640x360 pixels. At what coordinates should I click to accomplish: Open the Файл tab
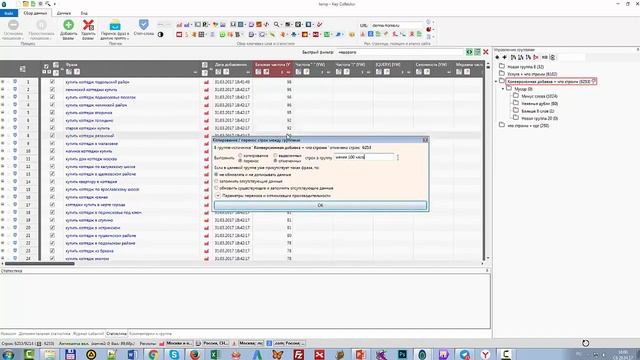tap(9, 13)
